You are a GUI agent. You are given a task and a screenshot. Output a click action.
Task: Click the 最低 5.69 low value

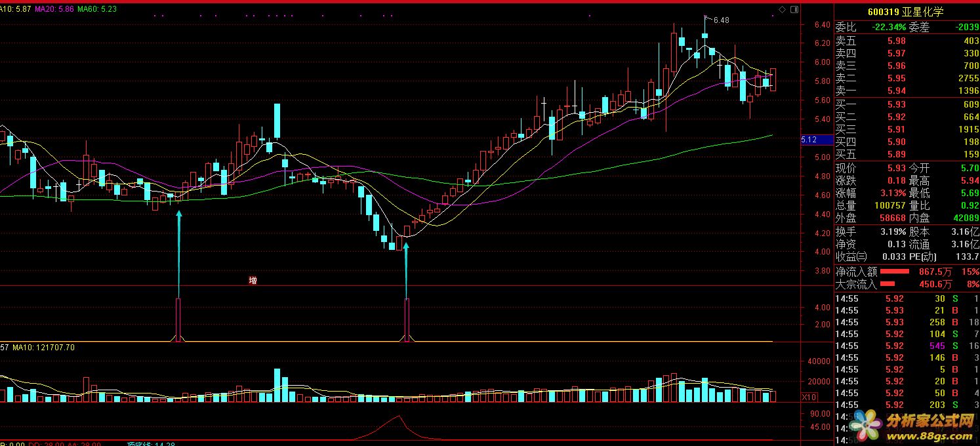[x=943, y=193]
